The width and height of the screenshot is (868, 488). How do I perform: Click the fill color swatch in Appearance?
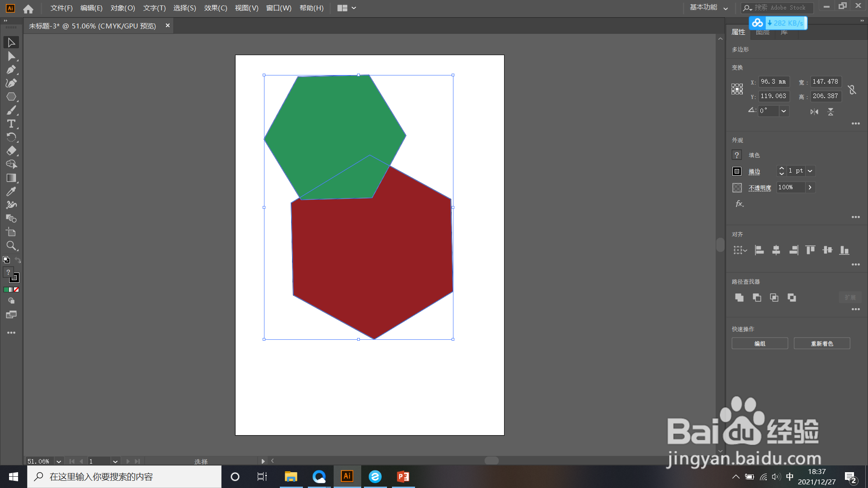click(736, 155)
